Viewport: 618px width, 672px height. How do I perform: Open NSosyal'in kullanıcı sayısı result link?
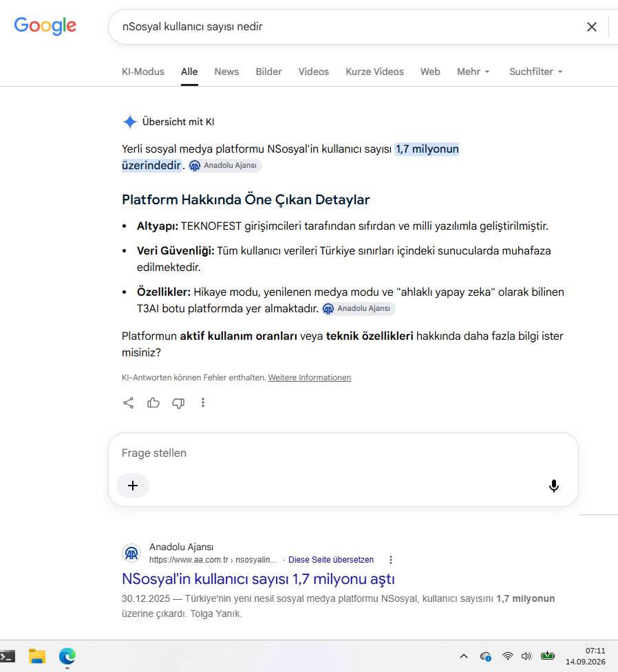tap(258, 579)
